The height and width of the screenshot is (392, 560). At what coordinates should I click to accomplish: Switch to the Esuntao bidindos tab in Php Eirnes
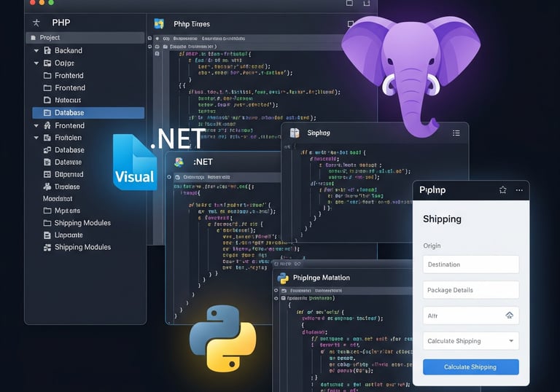coord(224,39)
